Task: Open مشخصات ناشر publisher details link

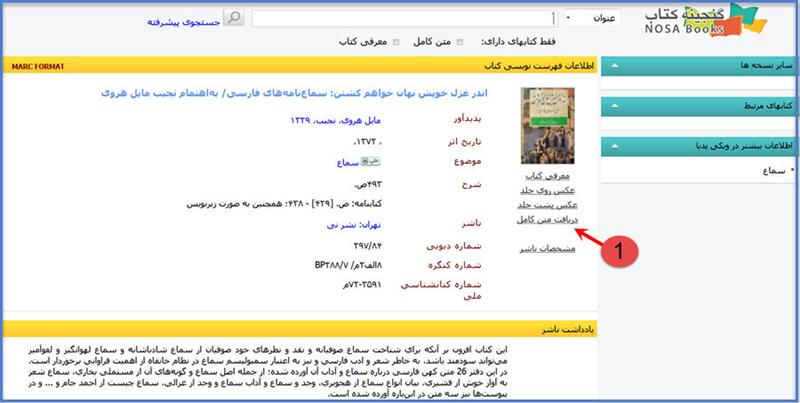Action: click(547, 249)
